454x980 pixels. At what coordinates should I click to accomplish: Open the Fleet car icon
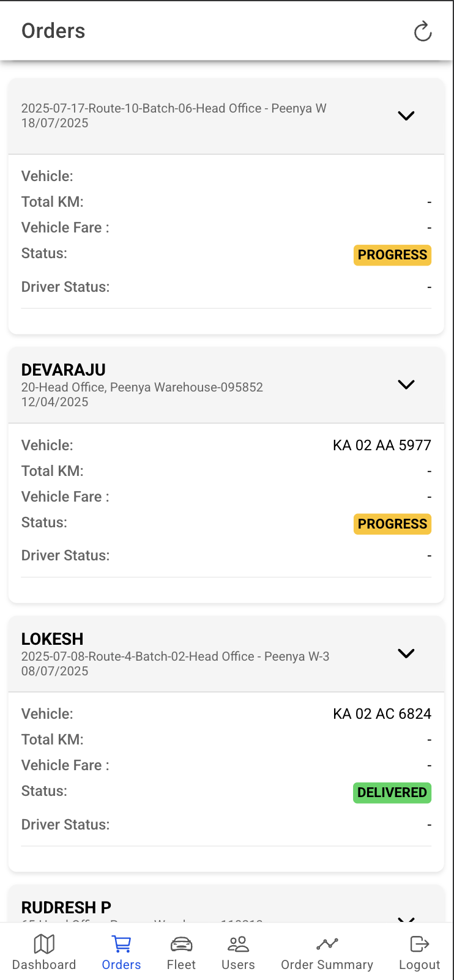click(181, 944)
